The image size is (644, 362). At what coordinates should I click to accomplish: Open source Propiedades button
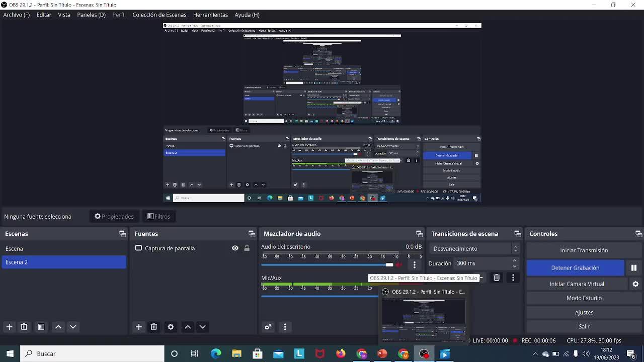114,216
